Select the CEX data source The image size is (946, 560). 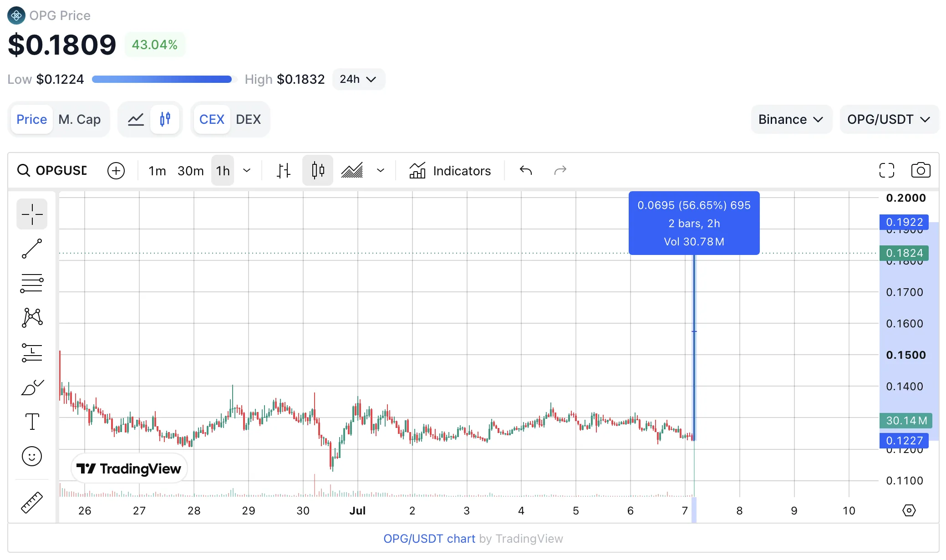(212, 119)
